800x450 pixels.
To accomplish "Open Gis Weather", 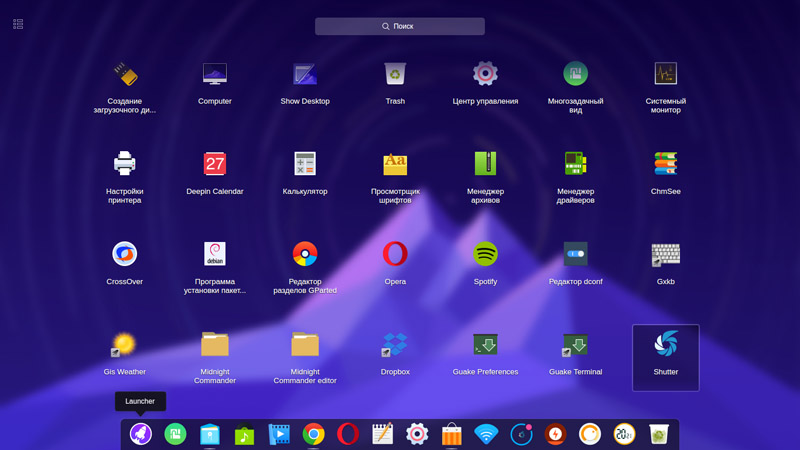I will [124, 344].
